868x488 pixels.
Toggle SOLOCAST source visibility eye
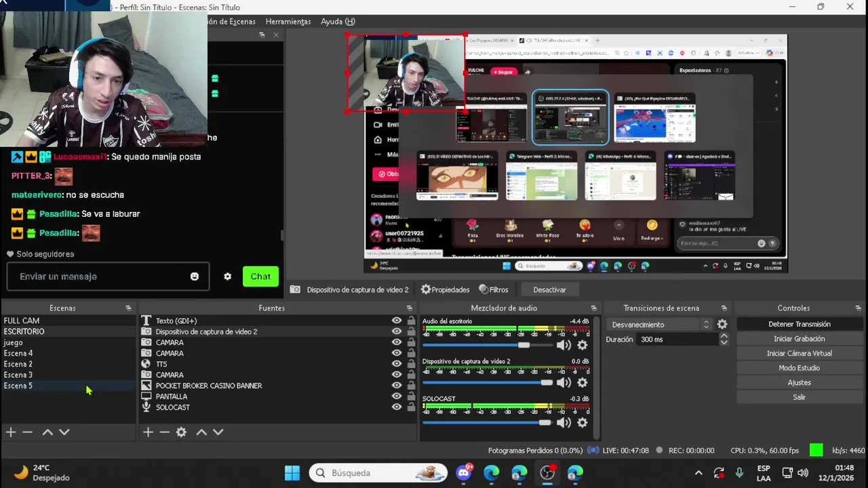(397, 407)
